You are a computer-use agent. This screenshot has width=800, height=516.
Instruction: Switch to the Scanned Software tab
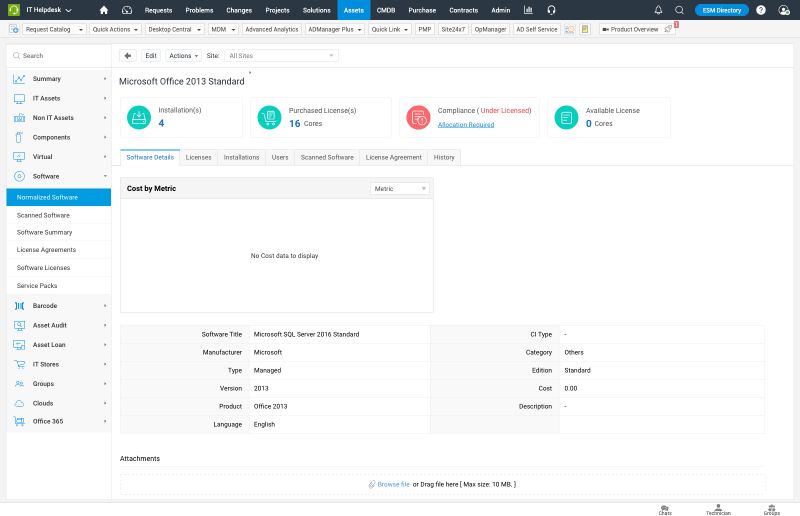[327, 157]
